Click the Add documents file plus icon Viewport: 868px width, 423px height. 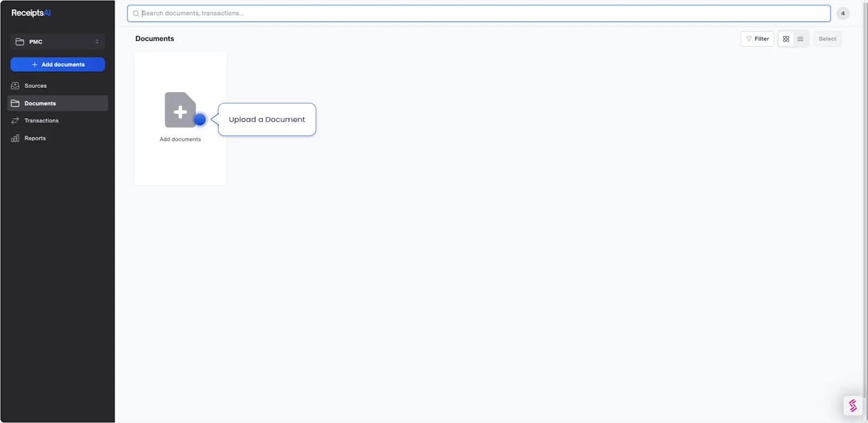tap(180, 110)
